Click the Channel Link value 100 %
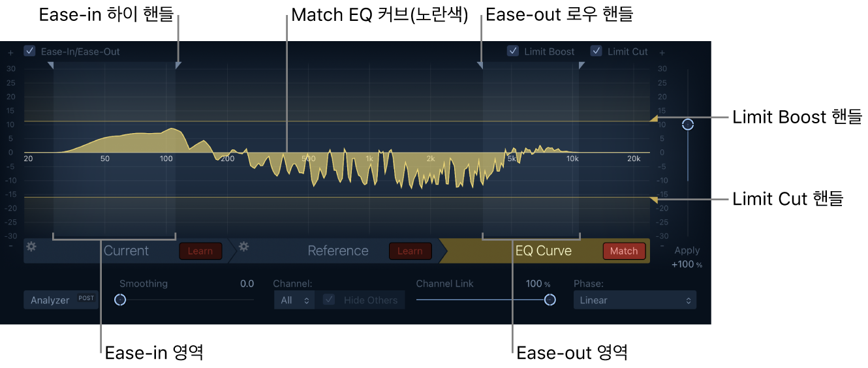 pos(538,284)
